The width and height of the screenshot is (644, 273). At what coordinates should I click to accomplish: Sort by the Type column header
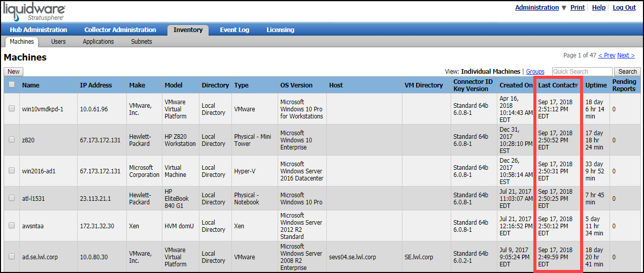point(242,85)
